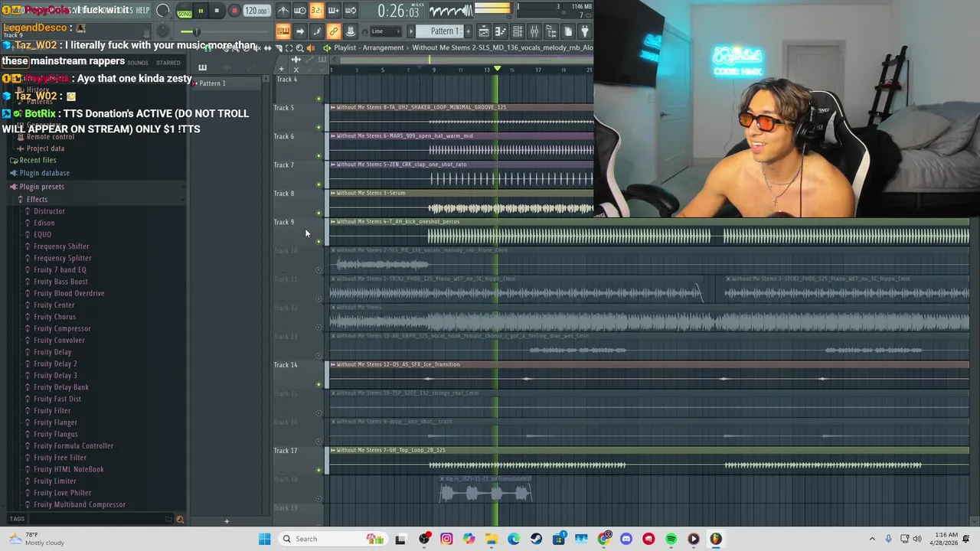The image size is (980, 551).
Task: Click arrow left of Pattern 1
Action: (x=411, y=31)
